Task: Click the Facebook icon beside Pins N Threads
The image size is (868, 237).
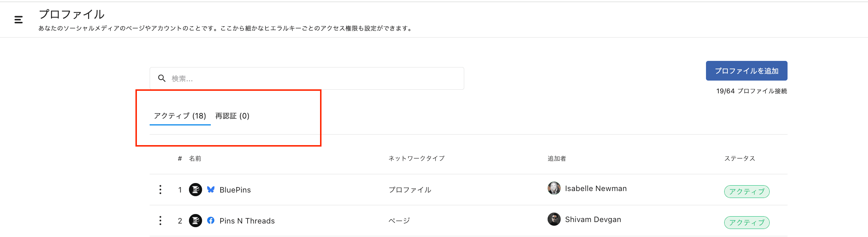Action: tap(211, 221)
